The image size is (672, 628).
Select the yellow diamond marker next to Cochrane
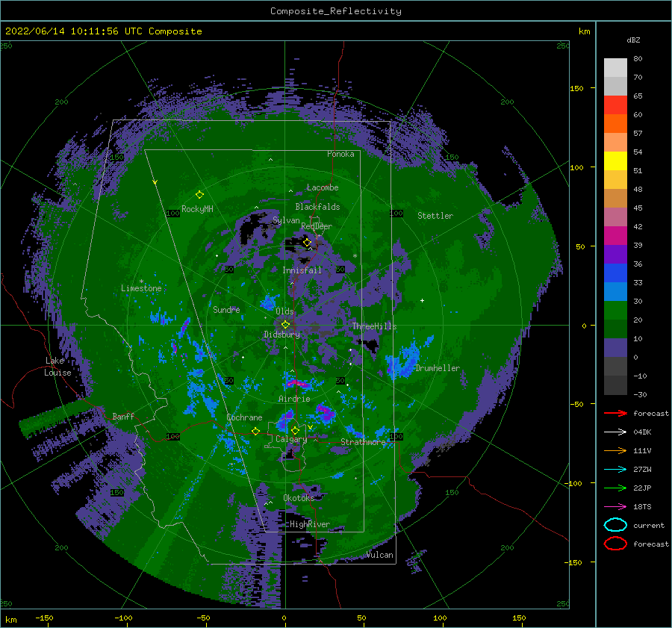click(x=255, y=431)
